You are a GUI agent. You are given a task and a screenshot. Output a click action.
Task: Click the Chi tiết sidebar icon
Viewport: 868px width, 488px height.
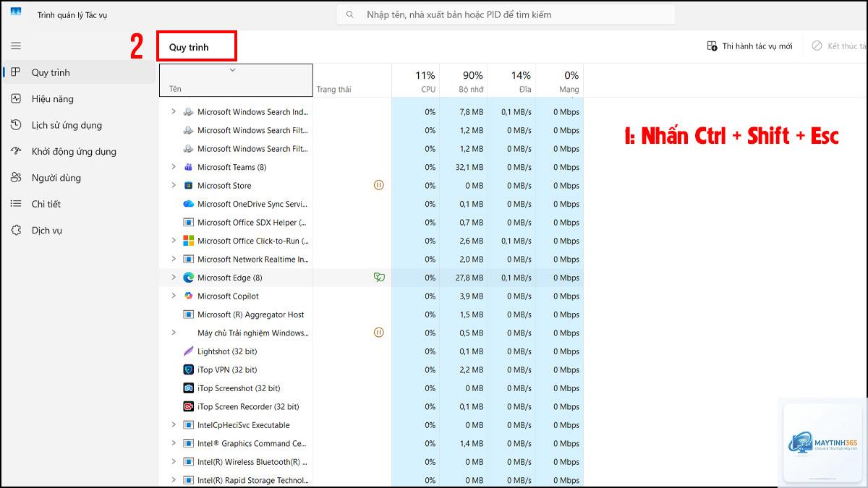[16, 204]
